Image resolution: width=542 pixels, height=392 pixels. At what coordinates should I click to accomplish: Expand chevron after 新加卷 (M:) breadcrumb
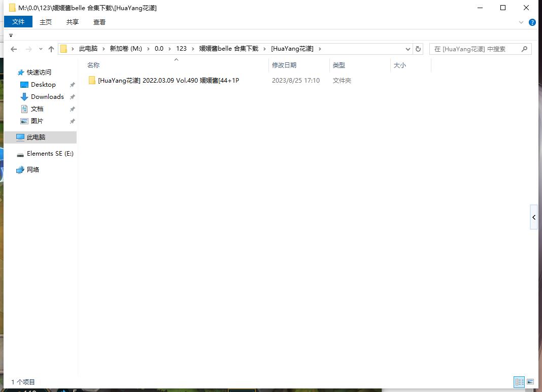tap(148, 49)
